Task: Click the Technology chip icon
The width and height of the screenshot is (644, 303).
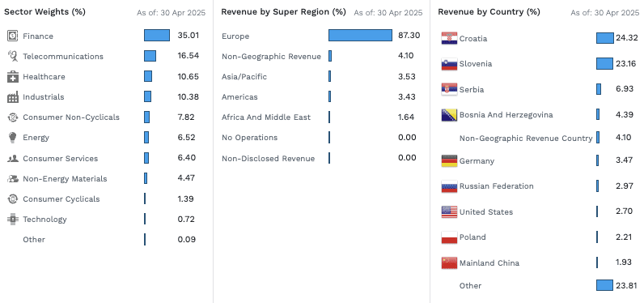Action: pos(13,219)
